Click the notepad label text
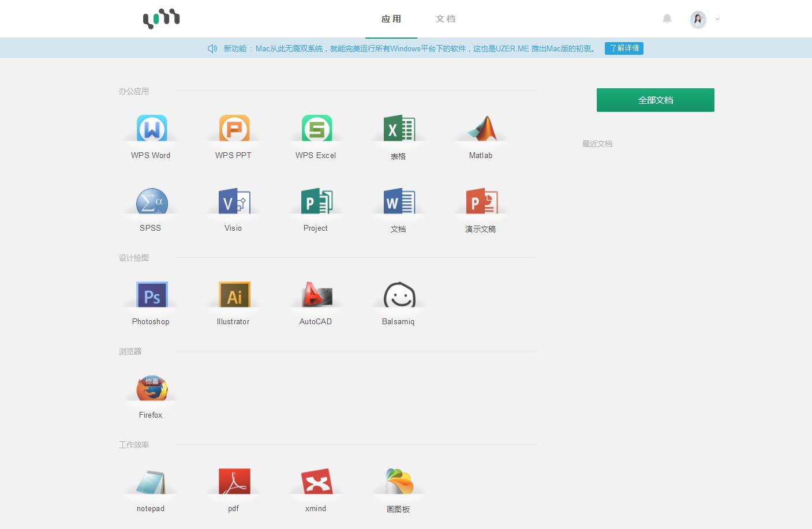Viewport: 812px width, 529px height. tap(151, 508)
